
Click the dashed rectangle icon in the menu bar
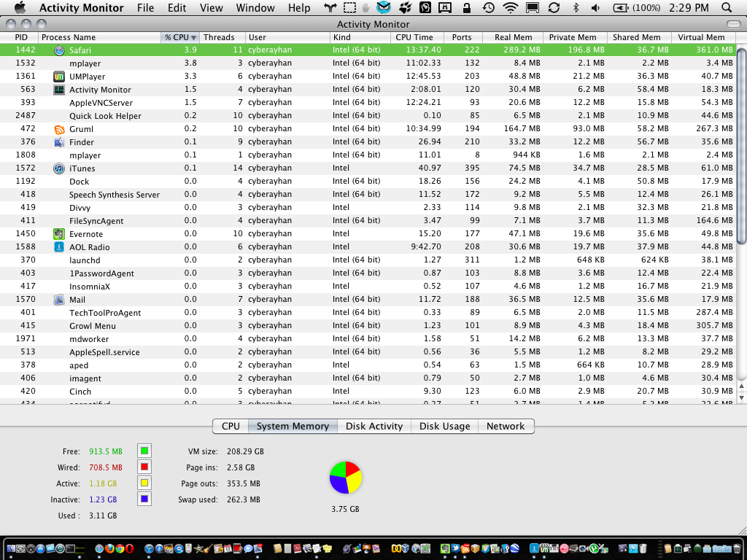[x=349, y=7]
